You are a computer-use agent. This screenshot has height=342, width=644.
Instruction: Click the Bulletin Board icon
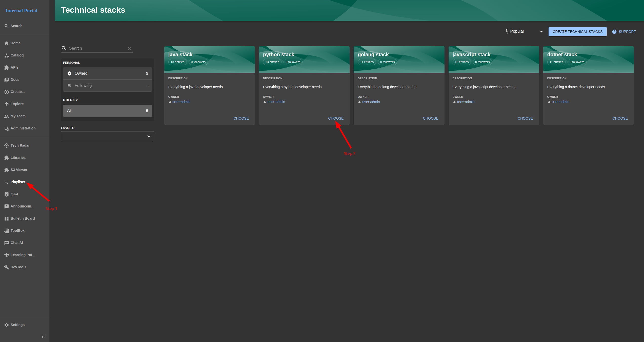(x=7, y=218)
